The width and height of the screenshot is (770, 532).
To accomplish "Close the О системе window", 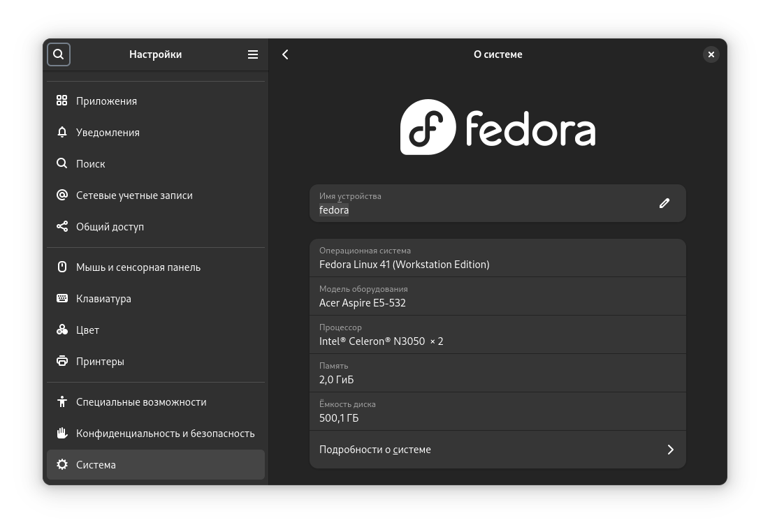I will [711, 54].
